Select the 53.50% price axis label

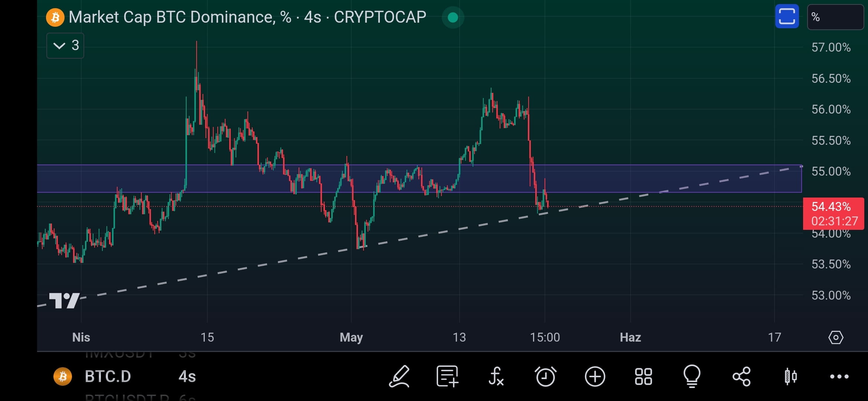[x=831, y=264]
